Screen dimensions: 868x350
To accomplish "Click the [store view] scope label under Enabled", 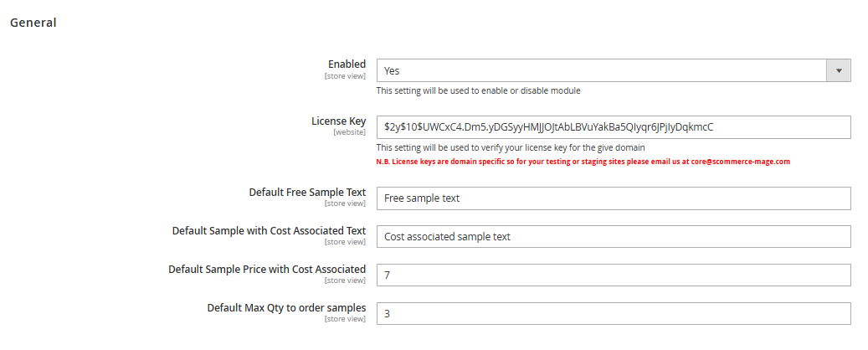I will 345,76.
